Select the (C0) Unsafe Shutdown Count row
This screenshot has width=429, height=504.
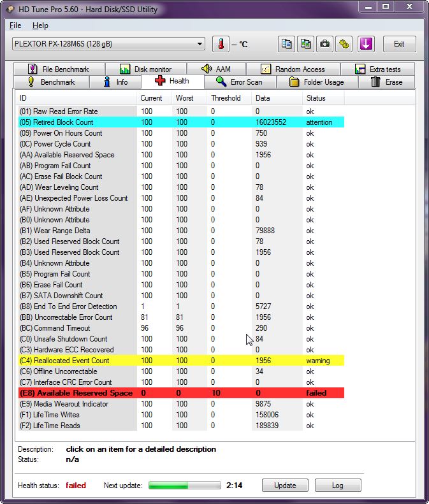(182, 339)
